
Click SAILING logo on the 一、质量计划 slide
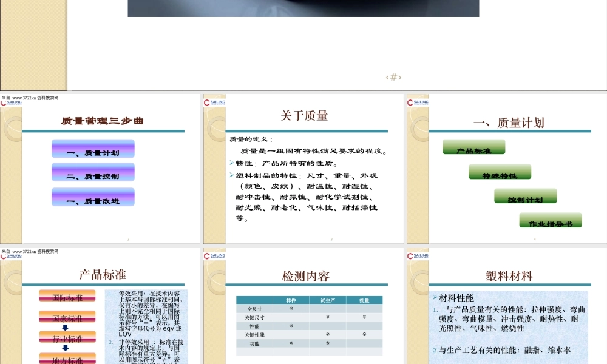[x=418, y=103]
